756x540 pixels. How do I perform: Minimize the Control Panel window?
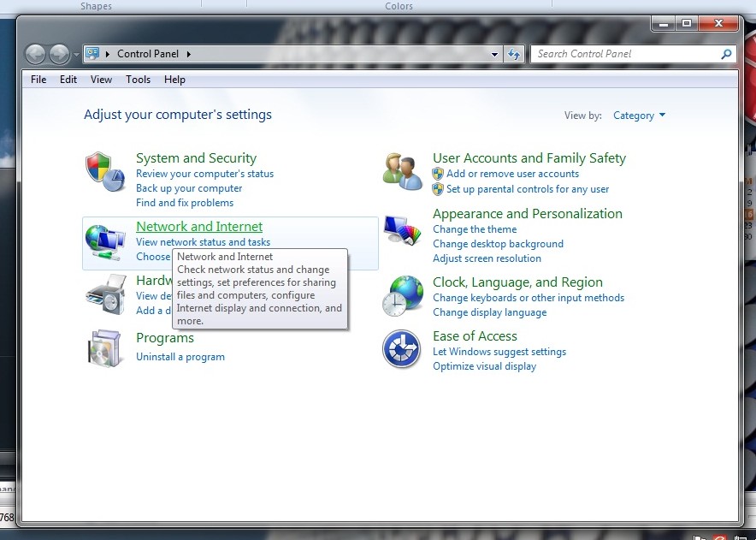[663, 23]
